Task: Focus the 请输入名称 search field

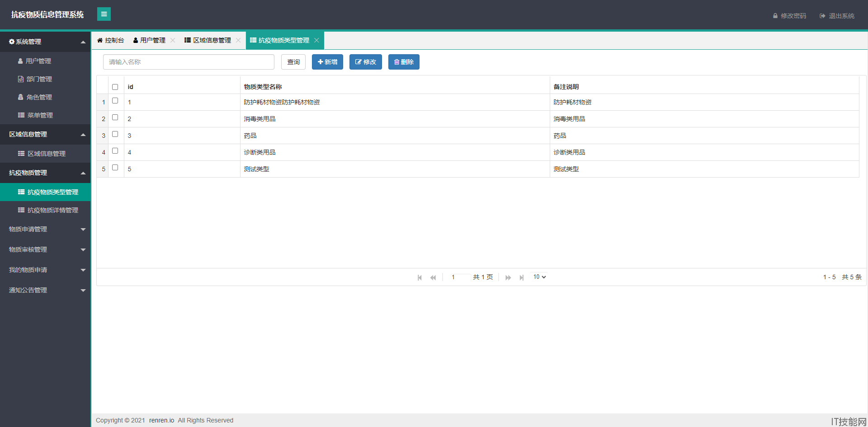Action: (x=189, y=62)
